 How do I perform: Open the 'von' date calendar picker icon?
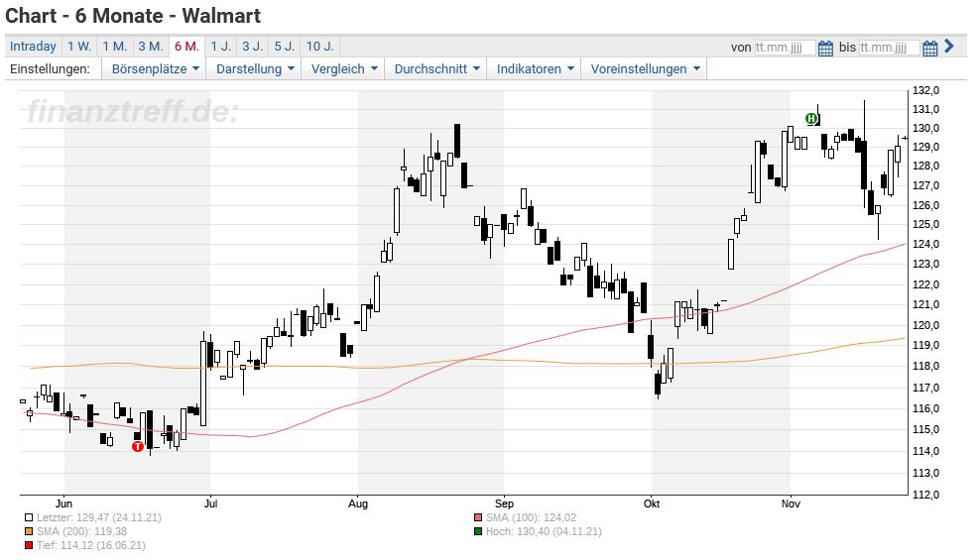pos(825,48)
